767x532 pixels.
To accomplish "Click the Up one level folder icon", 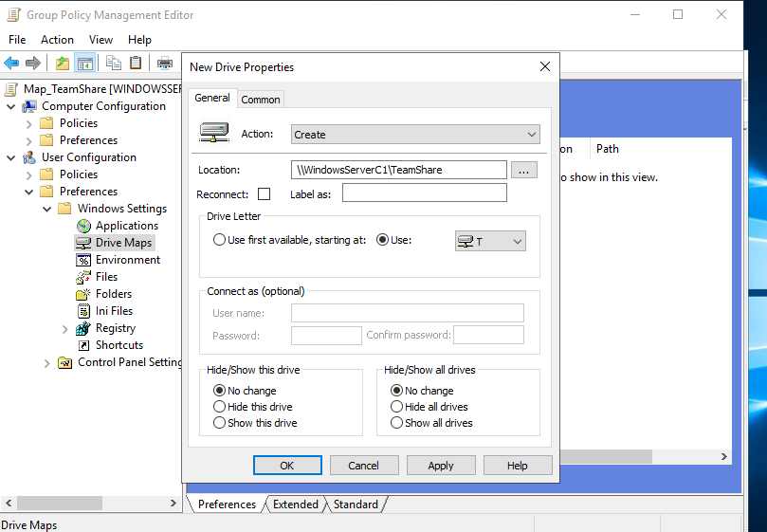I will [63, 63].
